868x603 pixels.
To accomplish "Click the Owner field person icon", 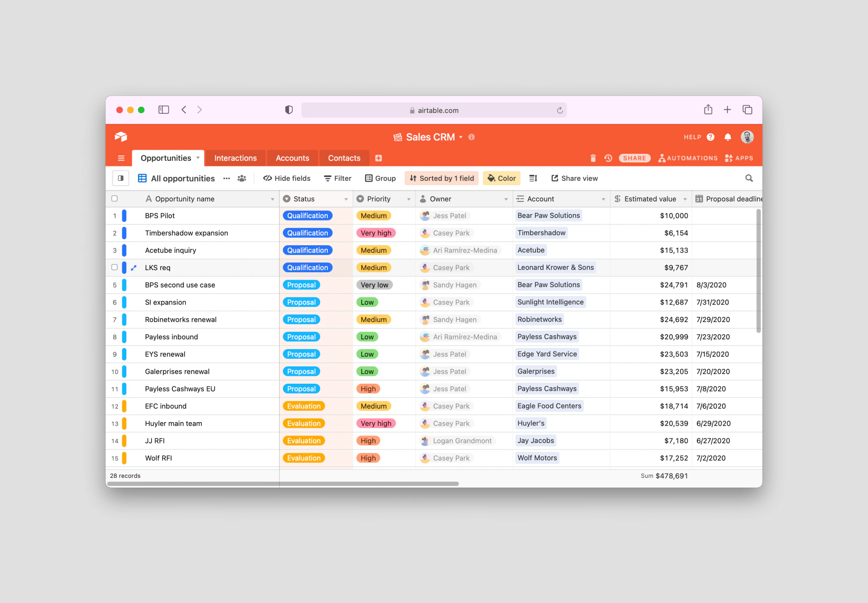I will (x=423, y=199).
